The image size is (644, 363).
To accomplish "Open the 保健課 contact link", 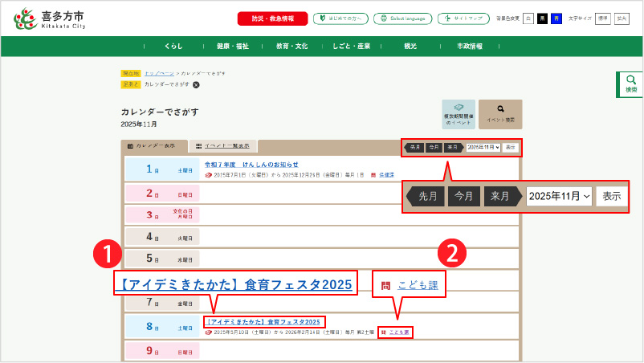I will tap(386, 175).
